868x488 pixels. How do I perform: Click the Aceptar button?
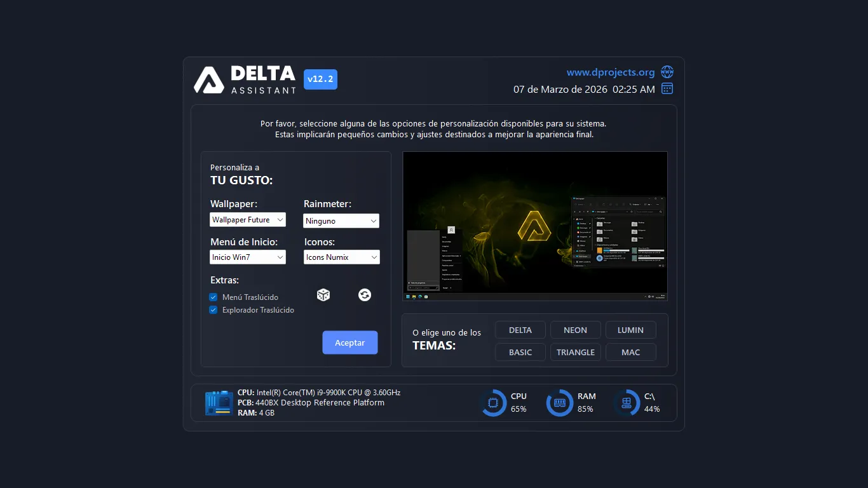350,342
